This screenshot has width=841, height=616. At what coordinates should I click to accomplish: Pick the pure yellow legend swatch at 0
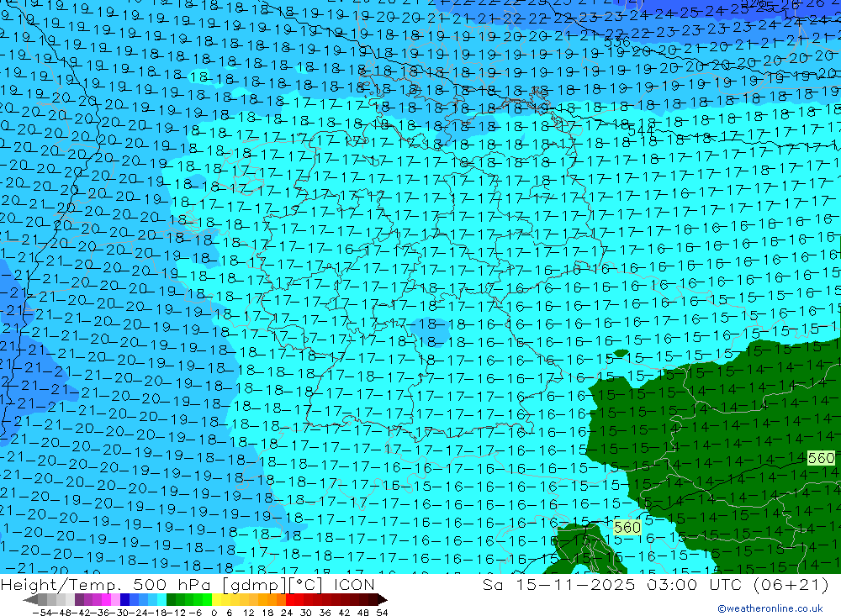click(x=216, y=599)
